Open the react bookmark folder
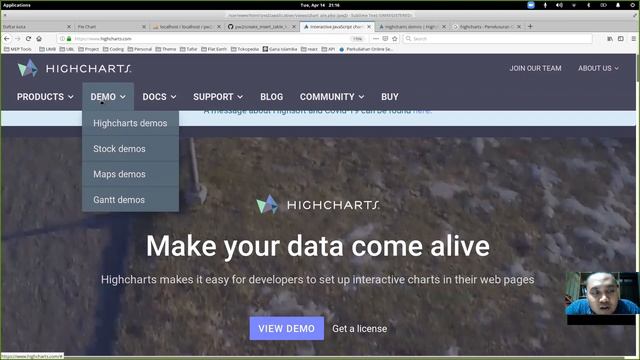Image resolution: width=640 pixels, height=360 pixels. click(x=309, y=49)
